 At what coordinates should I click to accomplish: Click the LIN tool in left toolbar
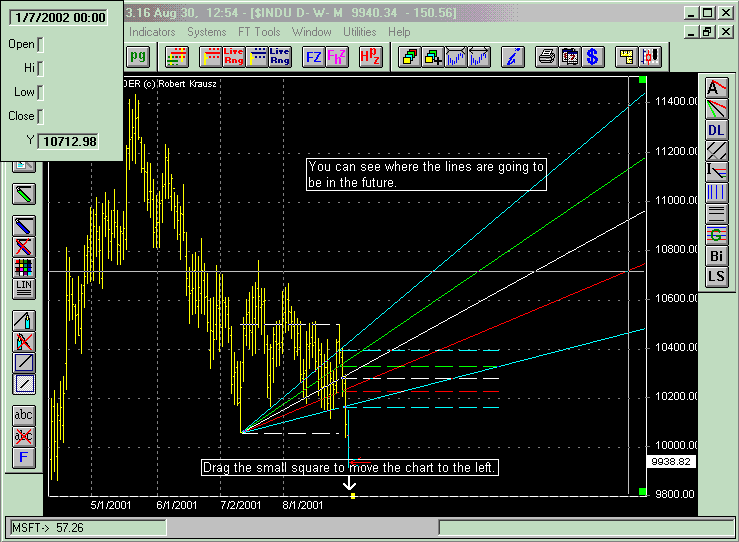pyautogui.click(x=24, y=288)
